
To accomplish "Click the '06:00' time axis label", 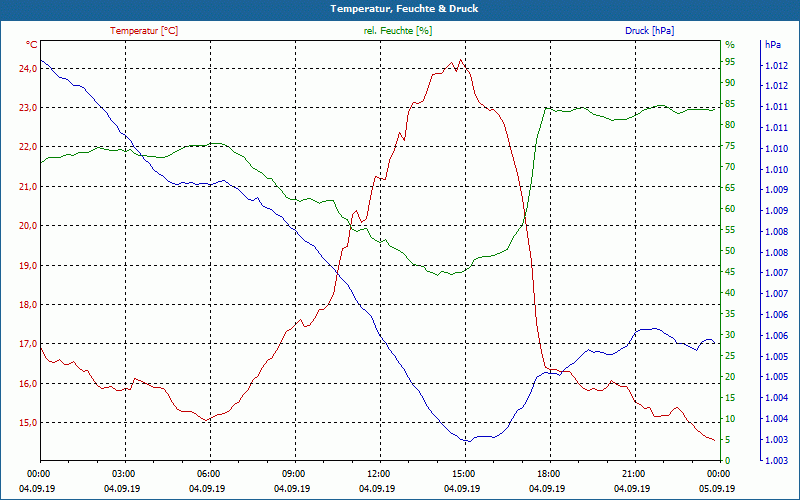I will click(x=208, y=473).
